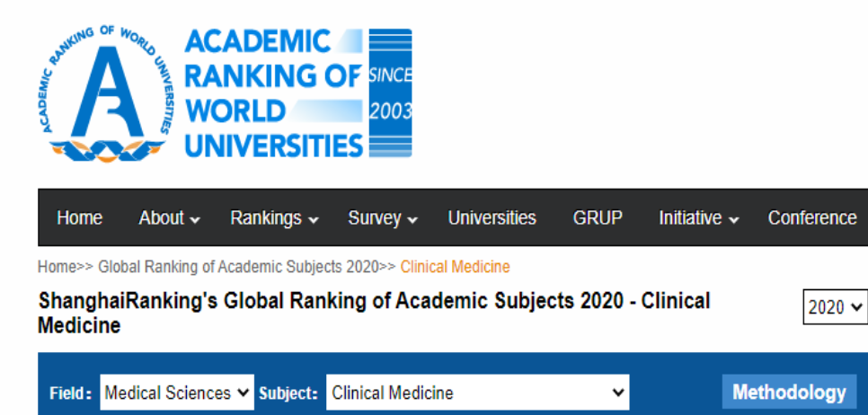Click the About menu chevron arrow
The image size is (868, 415).
(195, 220)
